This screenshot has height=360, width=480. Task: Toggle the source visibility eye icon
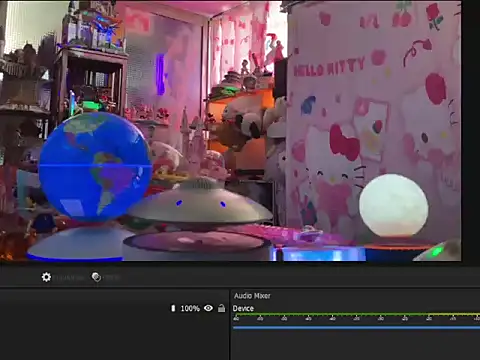point(209,308)
